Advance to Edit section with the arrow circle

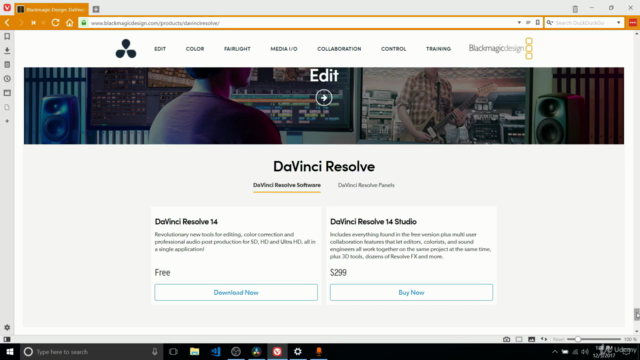(324, 98)
